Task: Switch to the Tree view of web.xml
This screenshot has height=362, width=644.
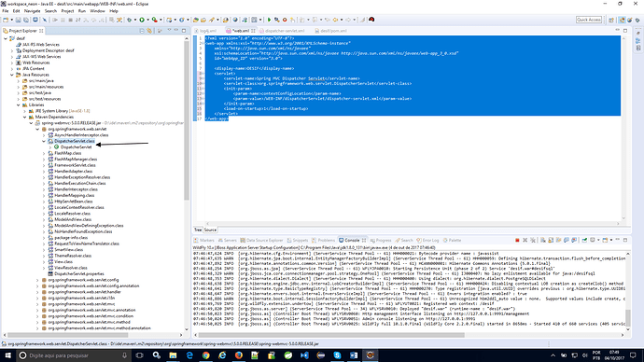Action: [198, 230]
